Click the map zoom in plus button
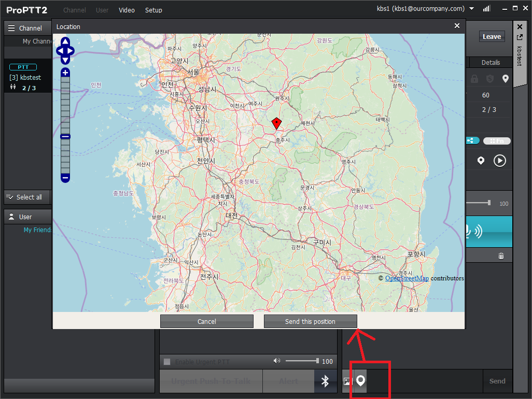This screenshot has width=532, height=399. pyautogui.click(x=65, y=73)
